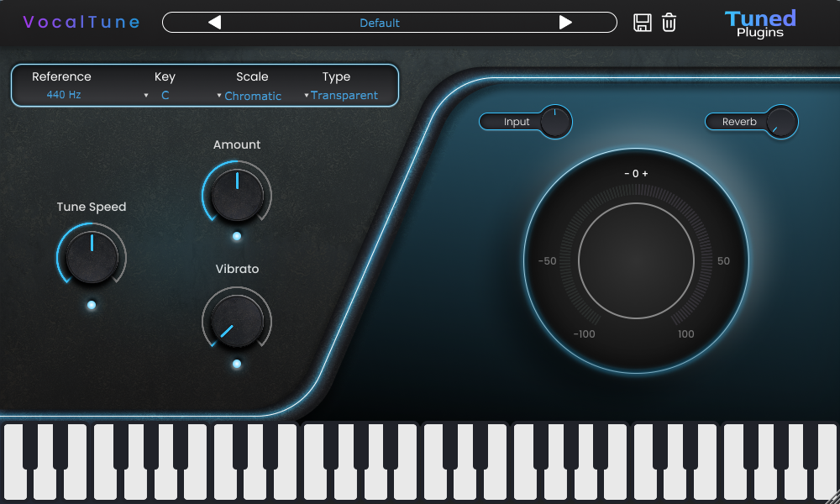This screenshot has height=504, width=840.
Task: Click the Reverb knob
Action: [780, 122]
